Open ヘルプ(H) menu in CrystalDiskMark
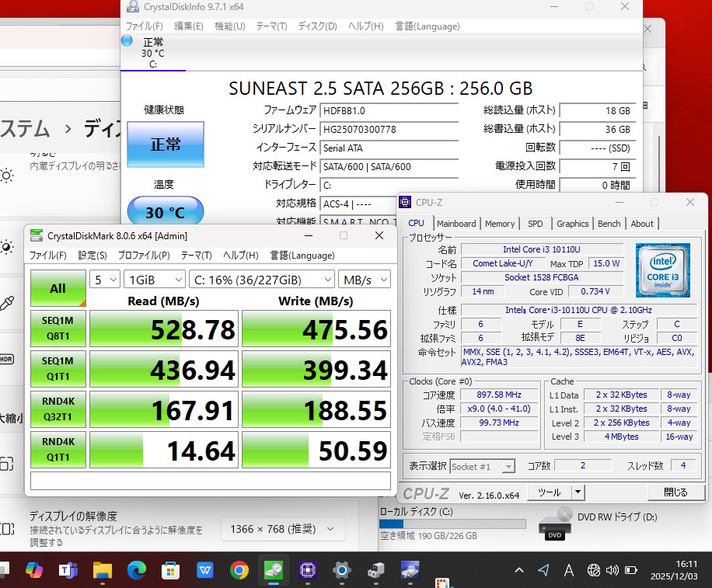Viewport: 712px width, 588px height. pos(241,256)
